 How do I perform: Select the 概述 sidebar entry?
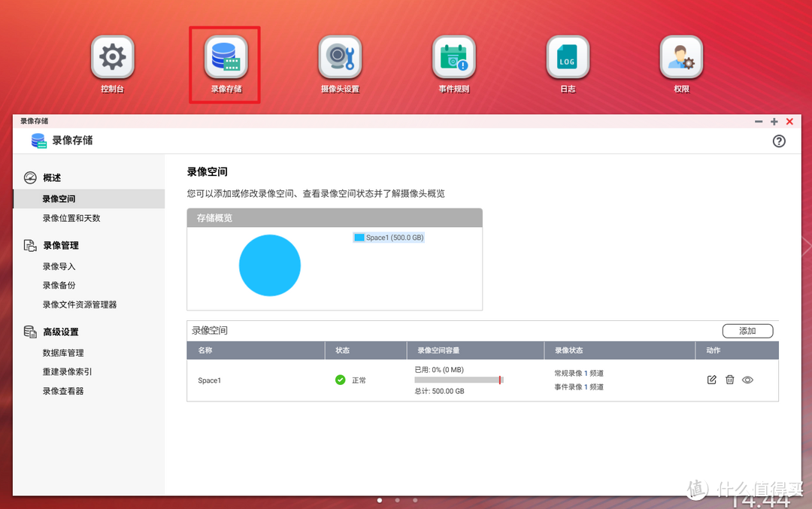point(49,177)
